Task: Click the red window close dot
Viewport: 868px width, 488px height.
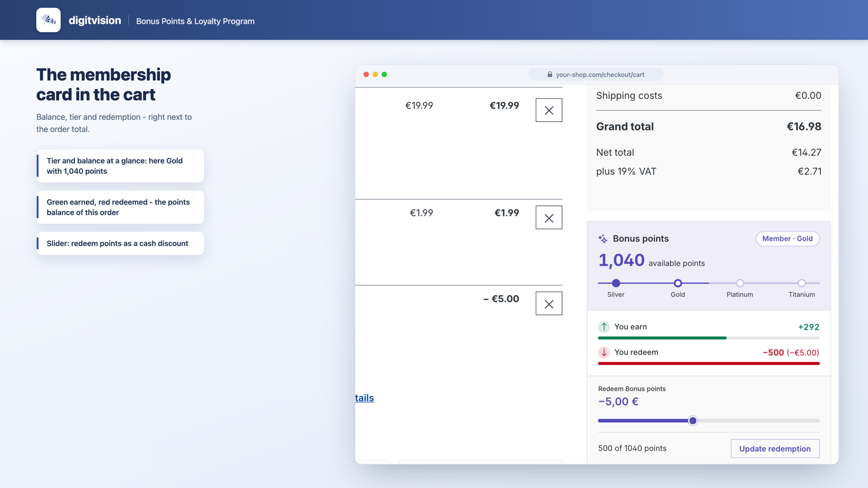Action: 366,75
